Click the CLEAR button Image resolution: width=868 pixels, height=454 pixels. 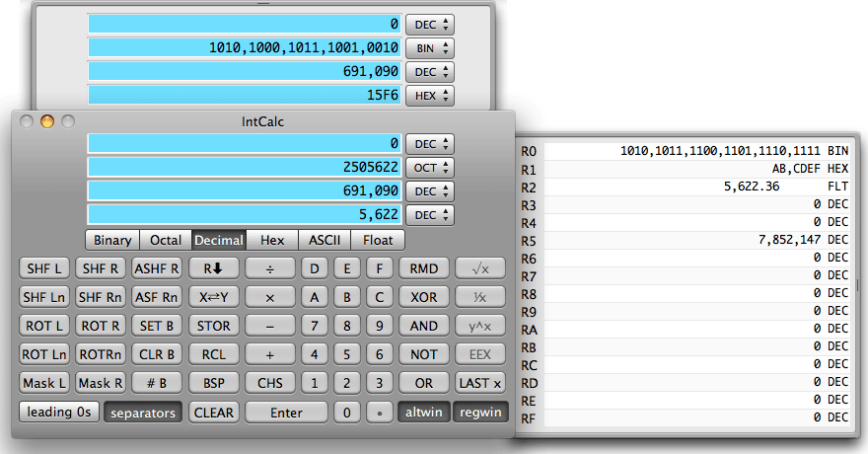point(214,413)
